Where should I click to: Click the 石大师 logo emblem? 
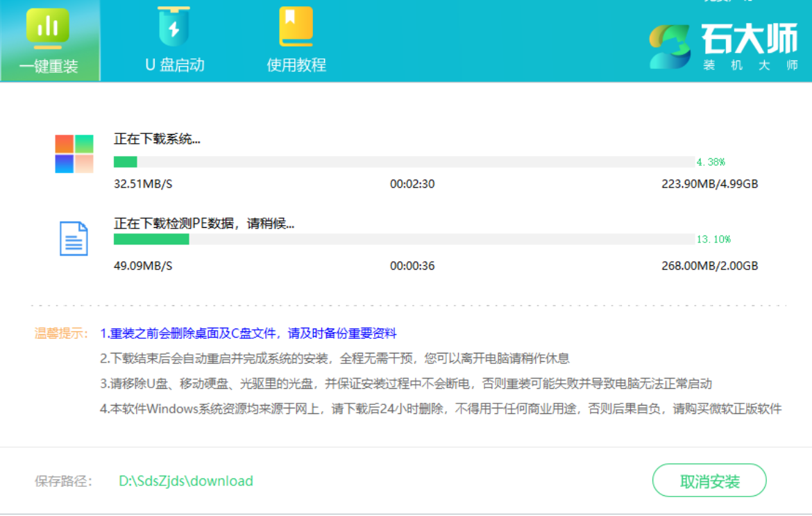tap(669, 47)
